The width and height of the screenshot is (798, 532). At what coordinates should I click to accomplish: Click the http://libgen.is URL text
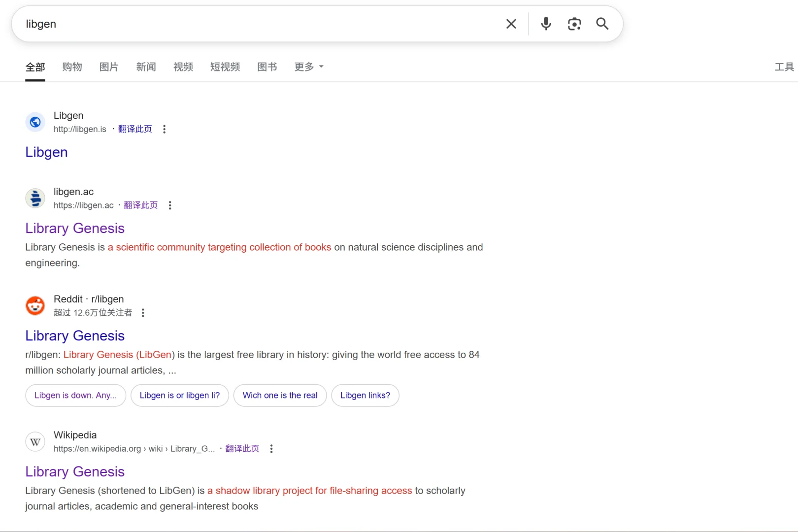point(80,129)
